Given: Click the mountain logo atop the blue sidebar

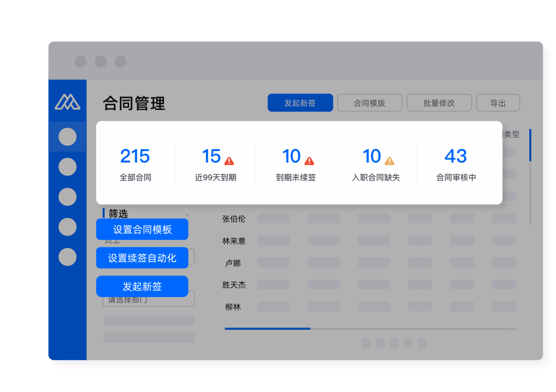Looking at the screenshot, I should (x=68, y=102).
